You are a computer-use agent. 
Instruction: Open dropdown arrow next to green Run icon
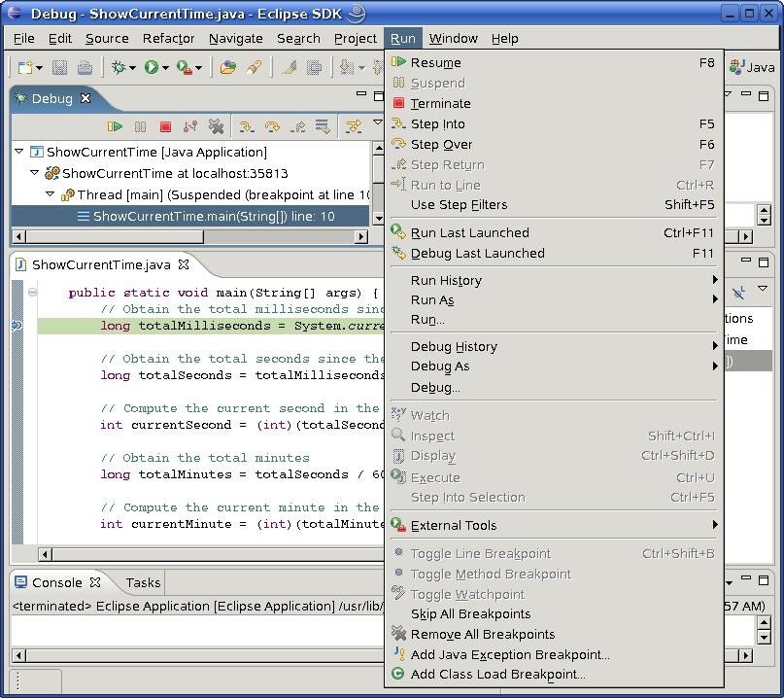pyautogui.click(x=165, y=67)
